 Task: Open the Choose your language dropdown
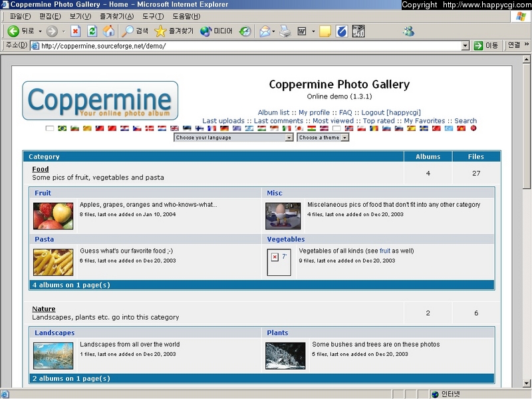pos(233,138)
